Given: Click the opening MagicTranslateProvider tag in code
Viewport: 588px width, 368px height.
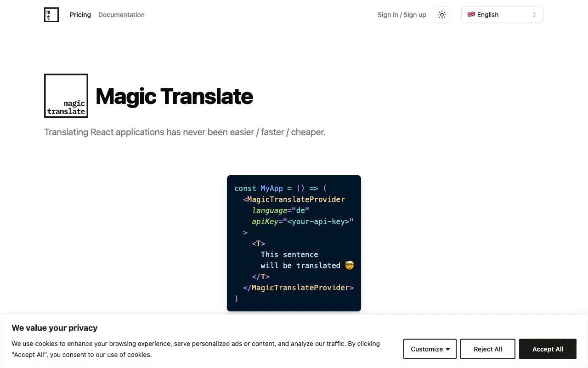Looking at the screenshot, I should [x=294, y=199].
